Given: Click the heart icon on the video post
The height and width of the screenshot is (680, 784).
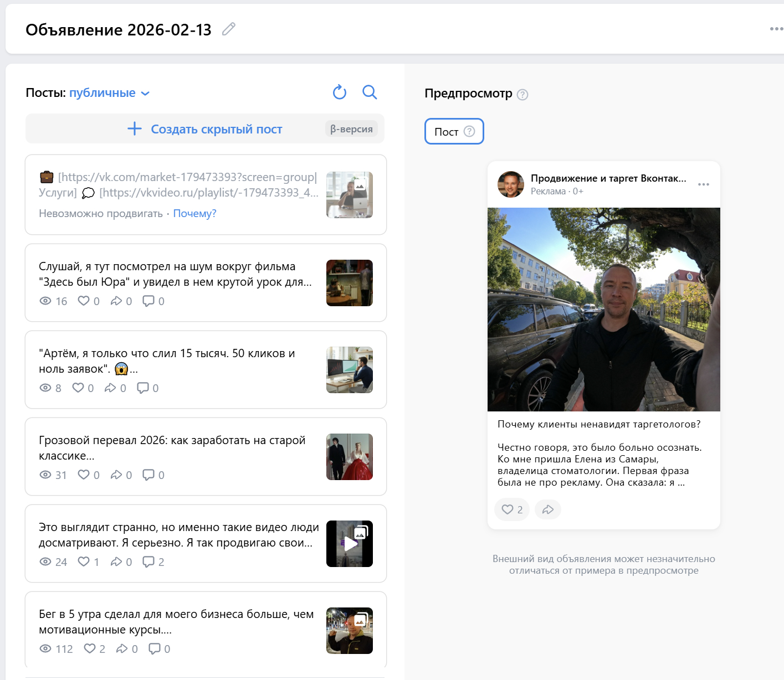Looking at the screenshot, I should click(x=84, y=561).
